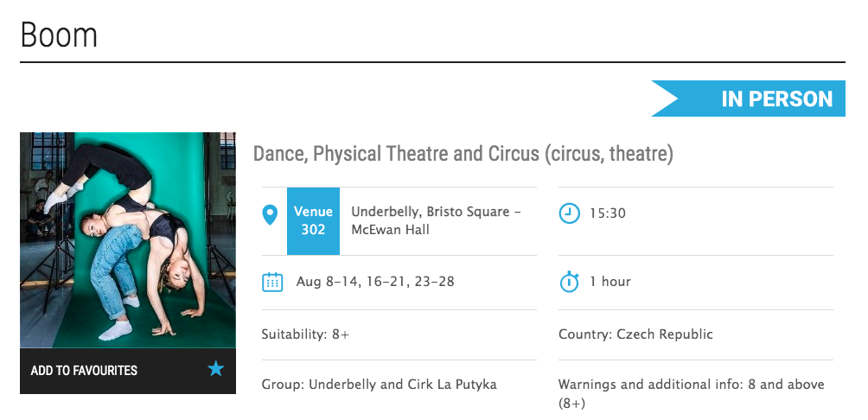Screen dimensions: 868x420
Task: Click the clock icon beside 15:30
Action: pos(569,213)
